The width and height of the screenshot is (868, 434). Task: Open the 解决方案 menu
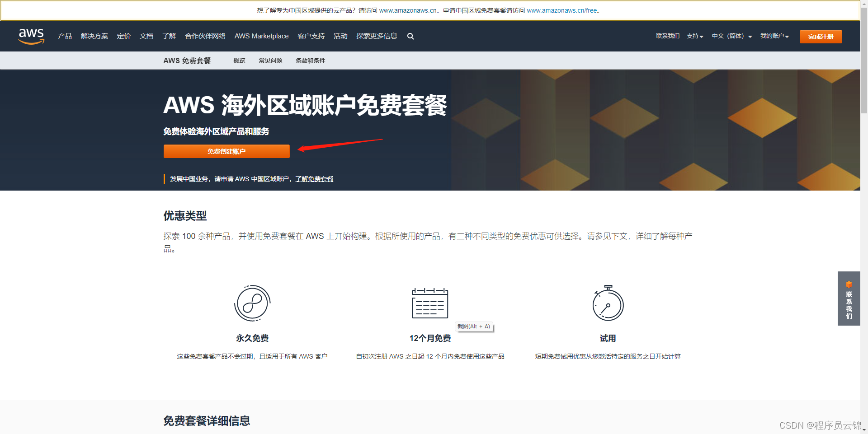[x=94, y=36]
